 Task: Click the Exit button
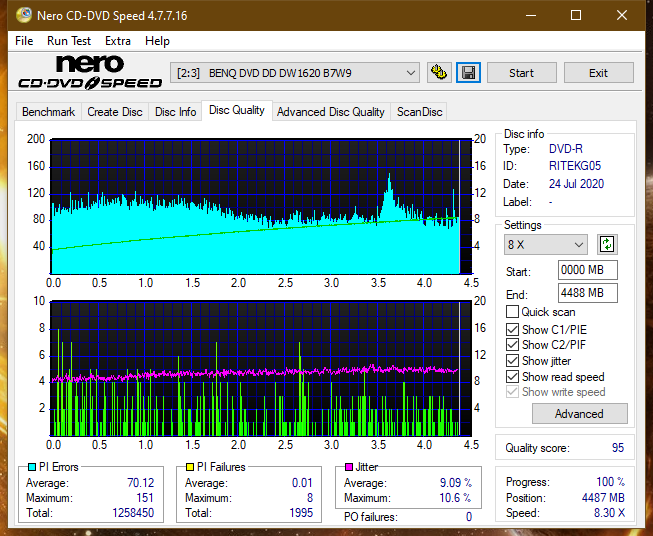(x=598, y=73)
